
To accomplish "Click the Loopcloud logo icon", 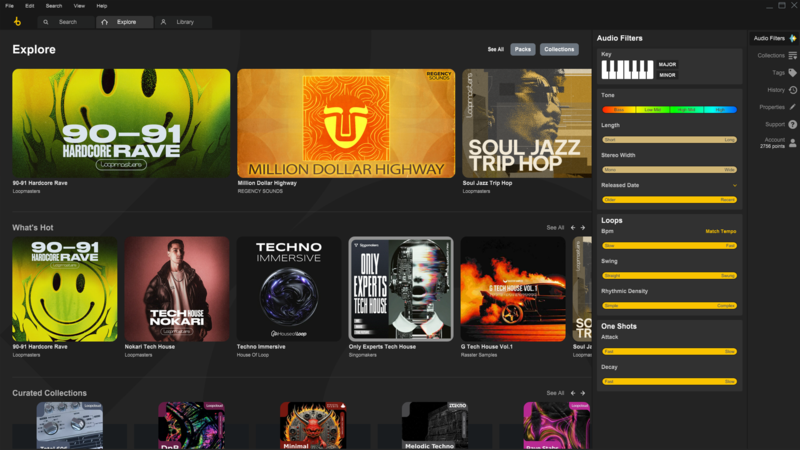I will 17,21.
